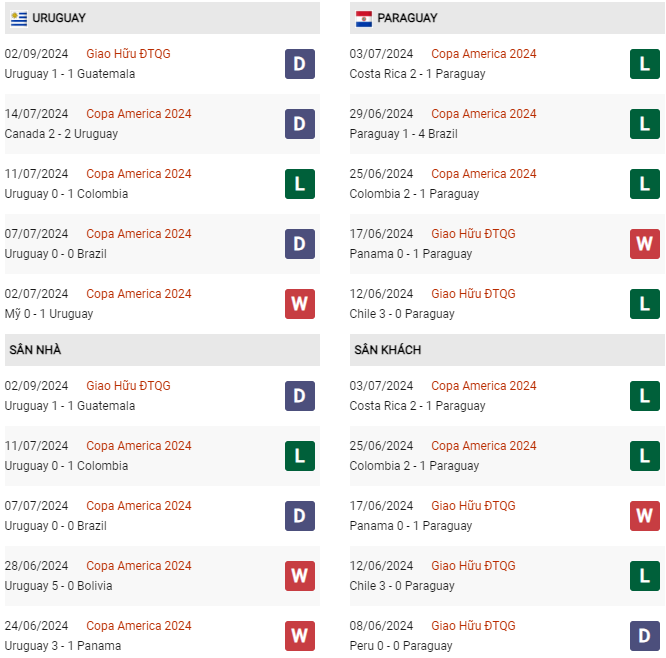
Task: Follow Copa America 2024 link dated 02/07/2024
Action: 139,294
